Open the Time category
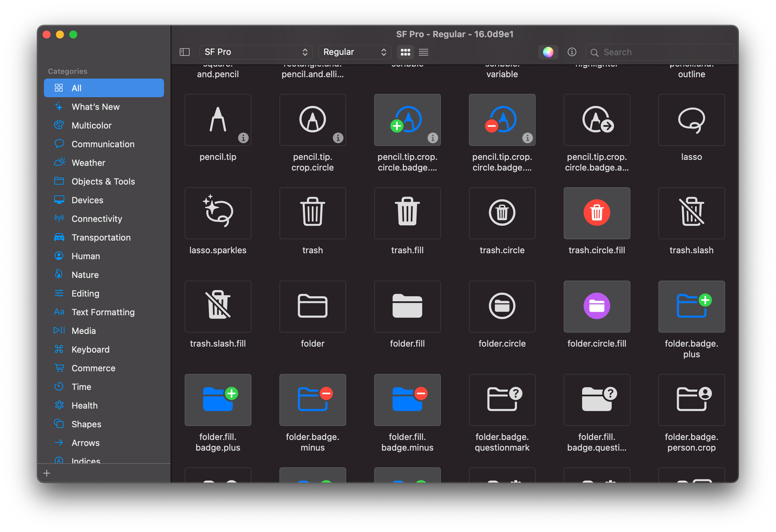The image size is (776, 532). tap(104, 387)
